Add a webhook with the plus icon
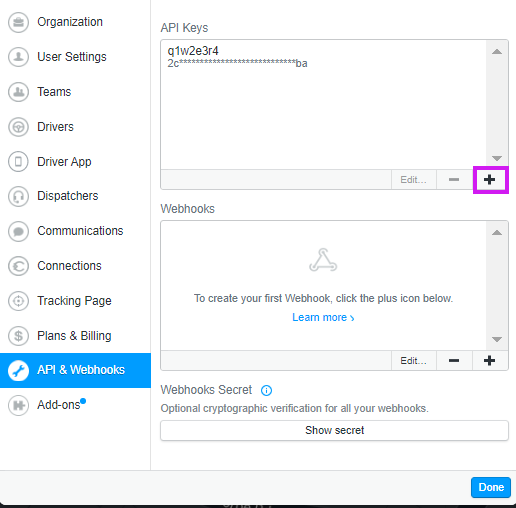516x508 pixels. pyautogui.click(x=490, y=361)
